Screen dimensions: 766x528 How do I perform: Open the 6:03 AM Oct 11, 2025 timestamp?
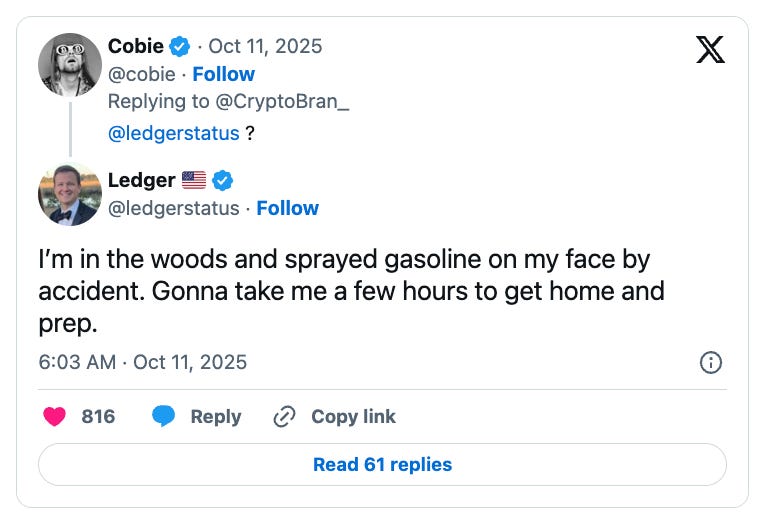[142, 362]
